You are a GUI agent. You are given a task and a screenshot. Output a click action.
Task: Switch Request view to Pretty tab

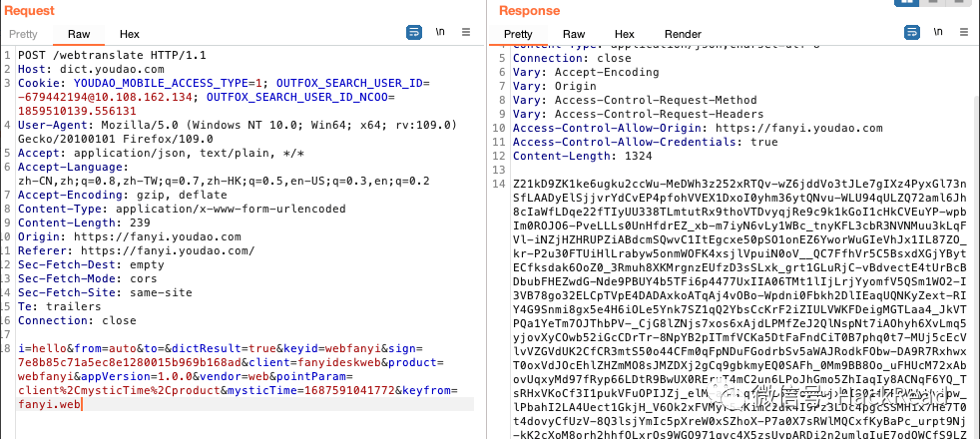pyautogui.click(x=24, y=34)
